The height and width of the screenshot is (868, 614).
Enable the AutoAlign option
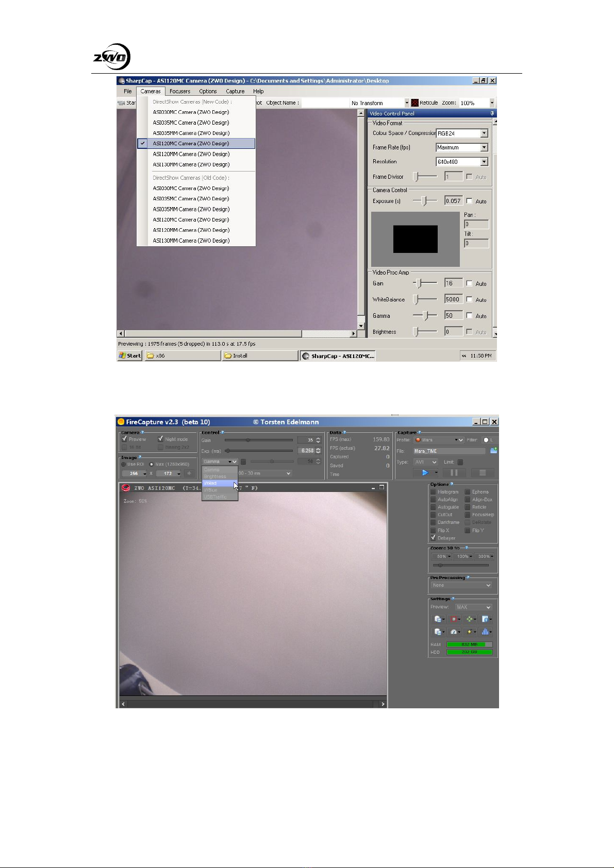pos(433,499)
